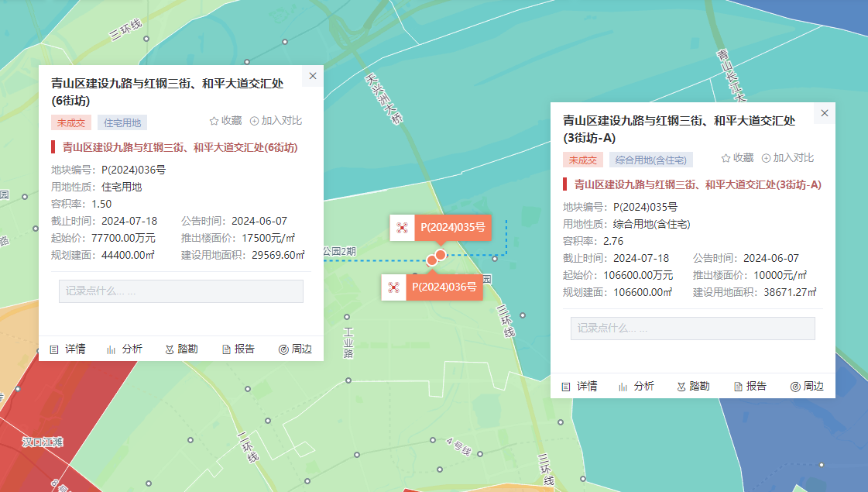Open 周边 in the 3街坊-A popup
The height and width of the screenshot is (492, 868).
(x=807, y=386)
